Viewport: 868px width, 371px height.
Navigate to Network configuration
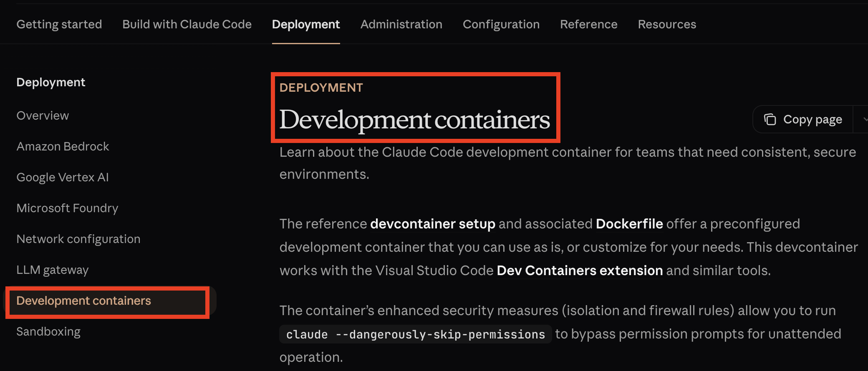pyautogui.click(x=78, y=239)
